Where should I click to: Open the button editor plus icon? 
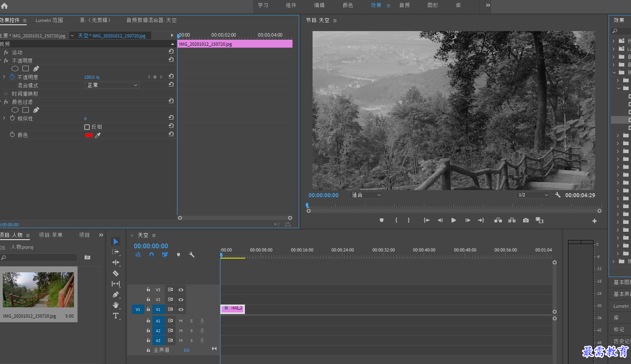594,221
